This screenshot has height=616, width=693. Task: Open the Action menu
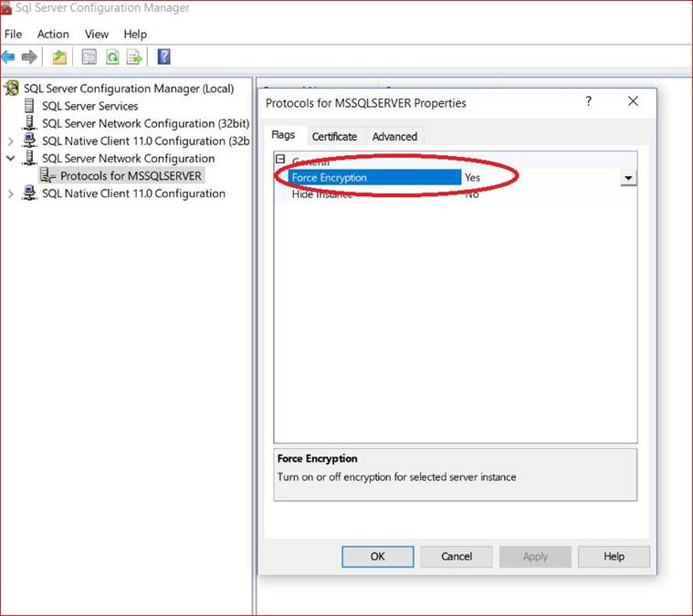(53, 34)
